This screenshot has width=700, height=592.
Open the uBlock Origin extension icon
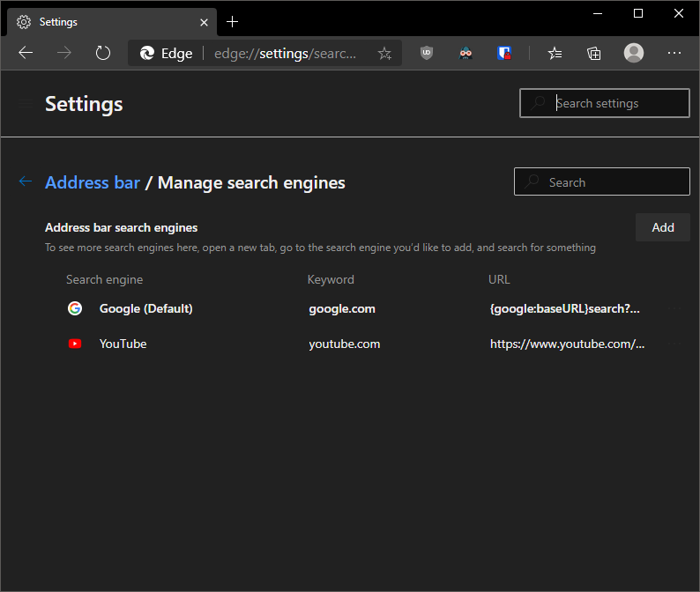tap(427, 53)
